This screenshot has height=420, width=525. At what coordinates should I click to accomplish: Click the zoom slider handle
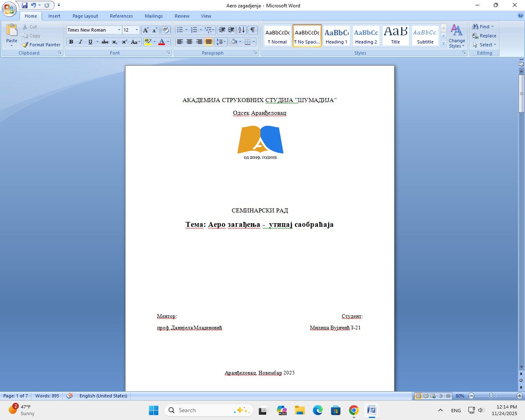point(491,396)
